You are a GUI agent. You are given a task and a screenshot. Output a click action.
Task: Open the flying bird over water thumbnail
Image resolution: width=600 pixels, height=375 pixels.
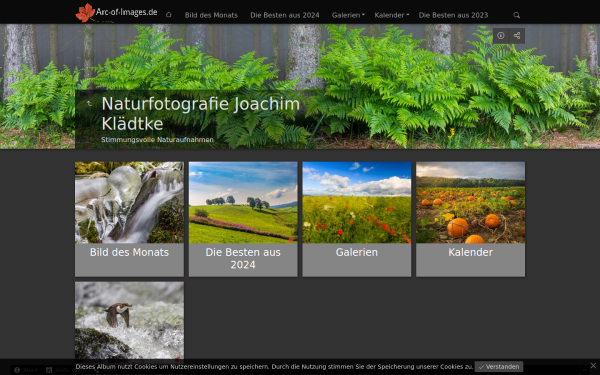coord(129,321)
